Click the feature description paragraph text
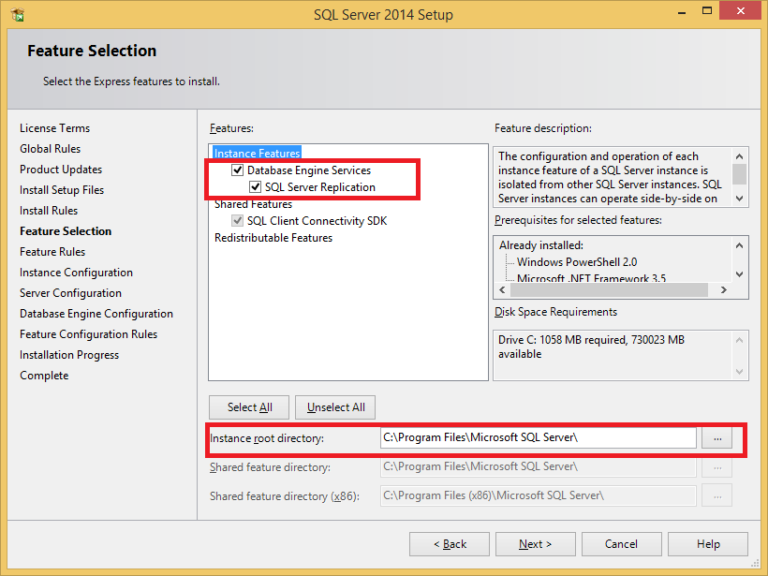Screen dimensions: 768x576 coord(610,177)
